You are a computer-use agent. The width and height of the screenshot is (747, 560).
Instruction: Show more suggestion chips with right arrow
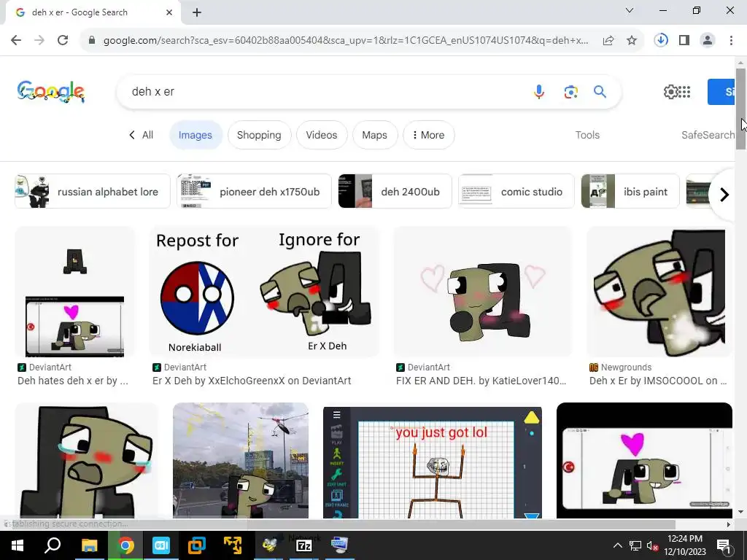tap(724, 194)
